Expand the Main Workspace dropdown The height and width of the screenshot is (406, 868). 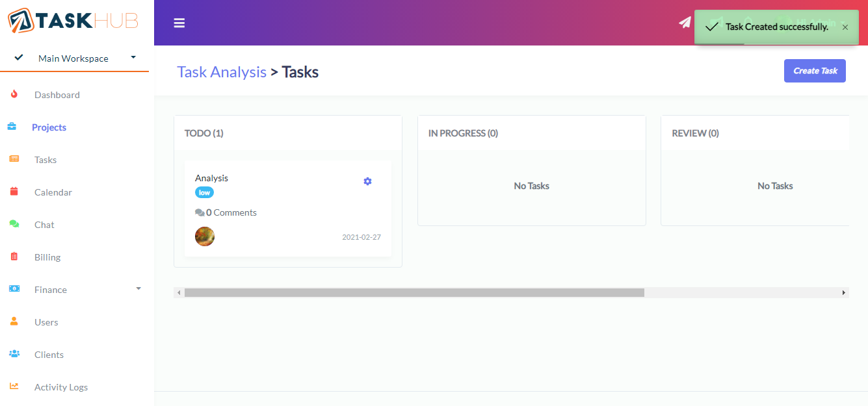point(133,58)
